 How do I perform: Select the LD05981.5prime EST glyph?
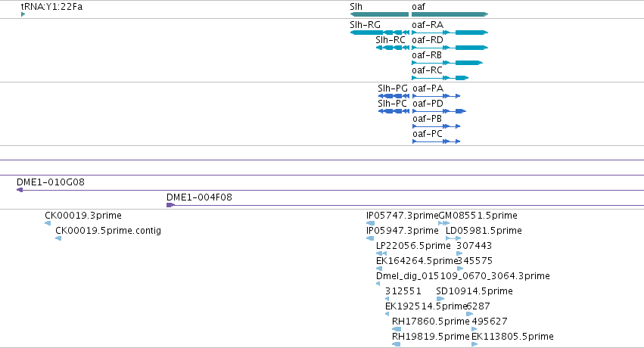[453, 238]
